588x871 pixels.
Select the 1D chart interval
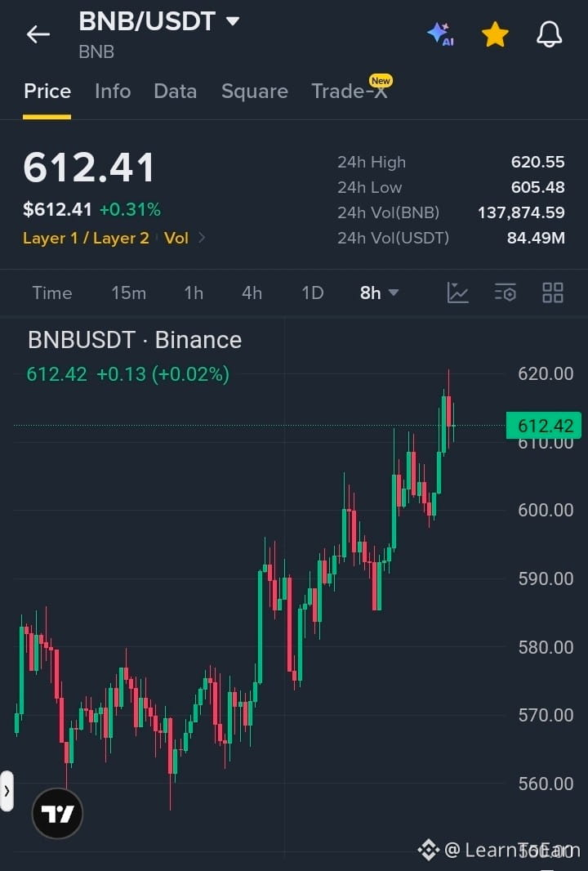[313, 293]
